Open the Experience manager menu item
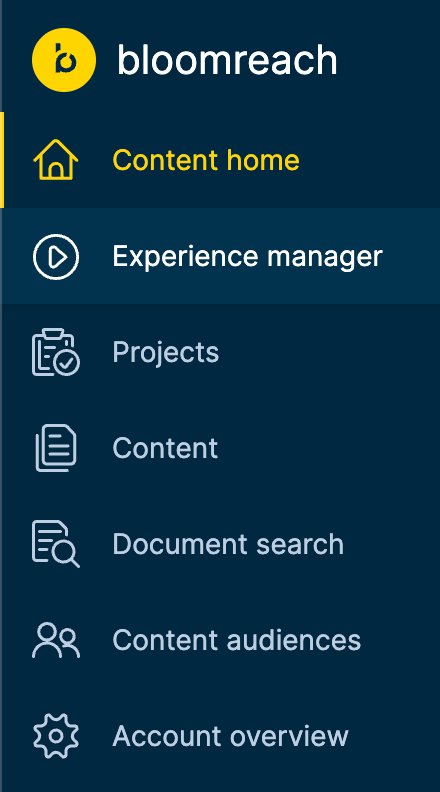This screenshot has height=792, width=440. pos(220,256)
